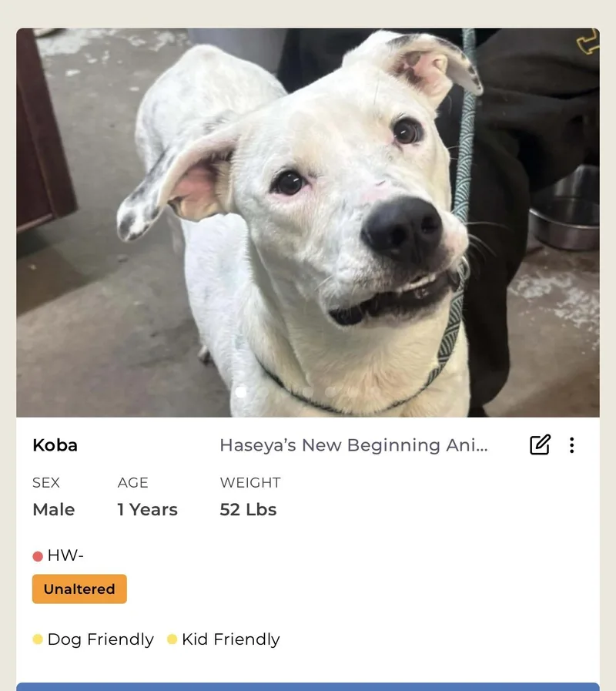Select the 1 Years age value
This screenshot has height=691, width=616.
[x=147, y=509]
